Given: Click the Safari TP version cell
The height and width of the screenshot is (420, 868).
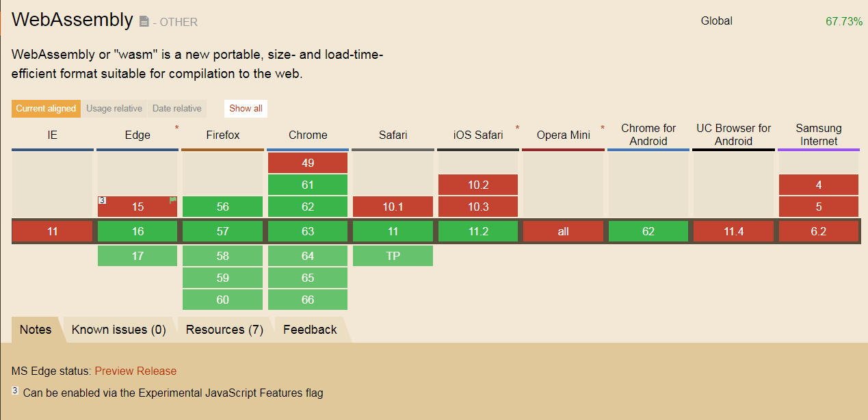Looking at the screenshot, I should click(x=393, y=256).
